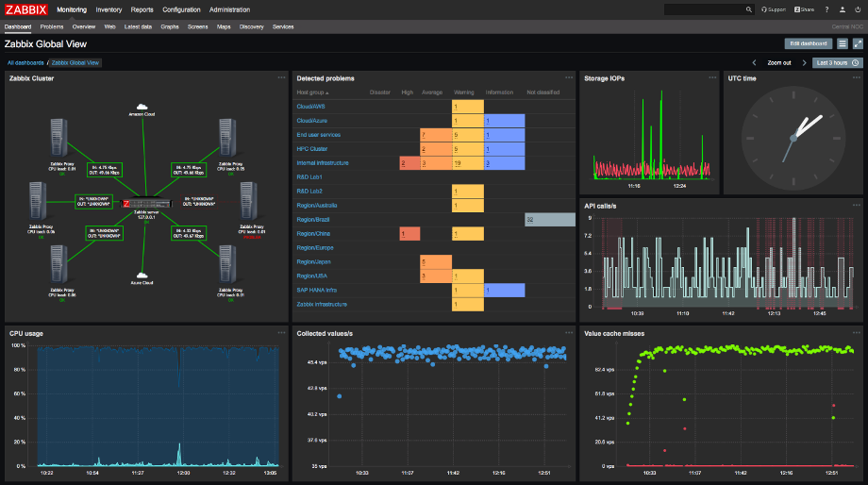Go to previous time period arrow
The image size is (868, 485).
point(754,62)
